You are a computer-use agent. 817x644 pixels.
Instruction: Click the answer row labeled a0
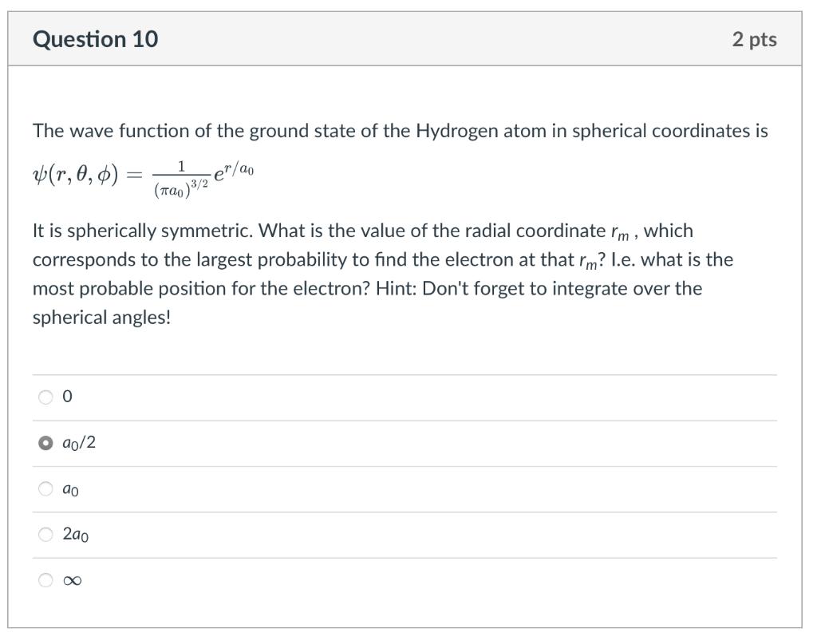click(x=69, y=489)
